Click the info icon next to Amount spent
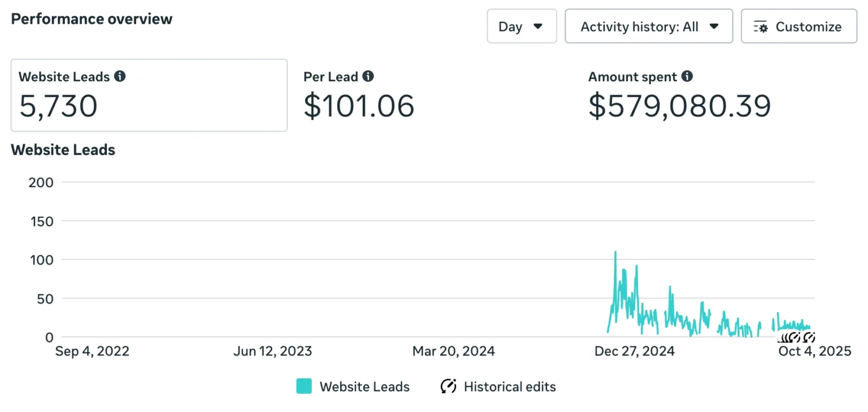This screenshot has width=868, height=412. pyautogui.click(x=687, y=76)
